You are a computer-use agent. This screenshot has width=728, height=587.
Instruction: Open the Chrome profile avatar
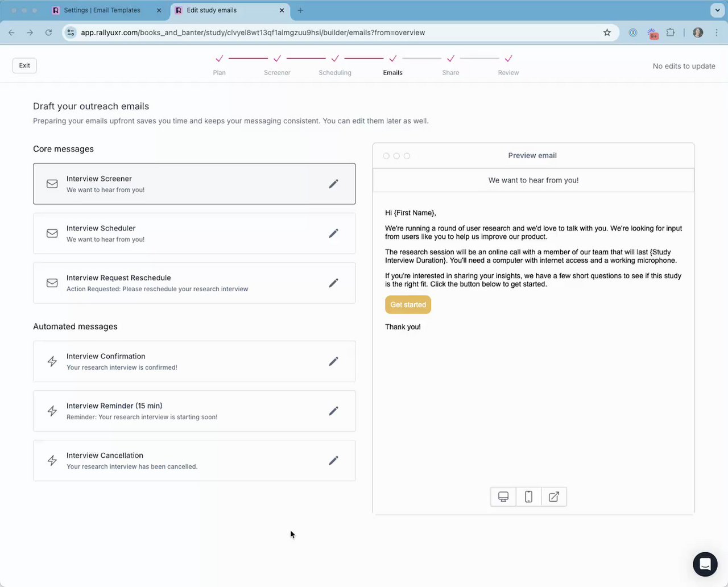[698, 32]
